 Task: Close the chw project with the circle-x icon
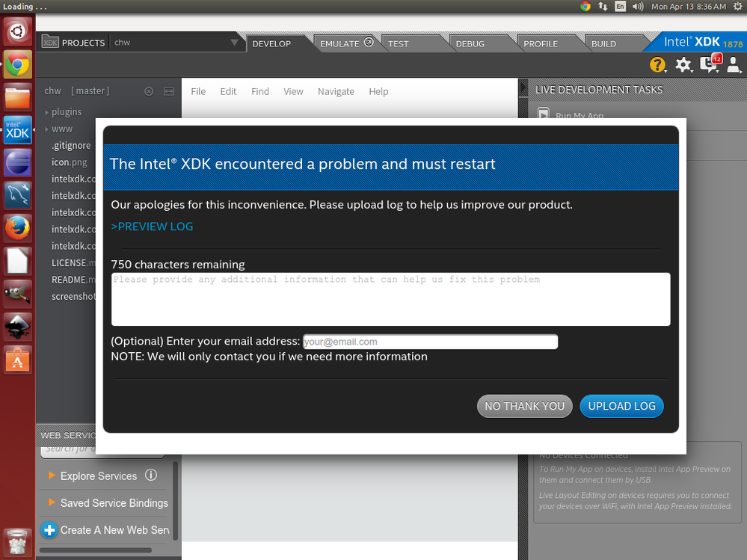[x=149, y=90]
